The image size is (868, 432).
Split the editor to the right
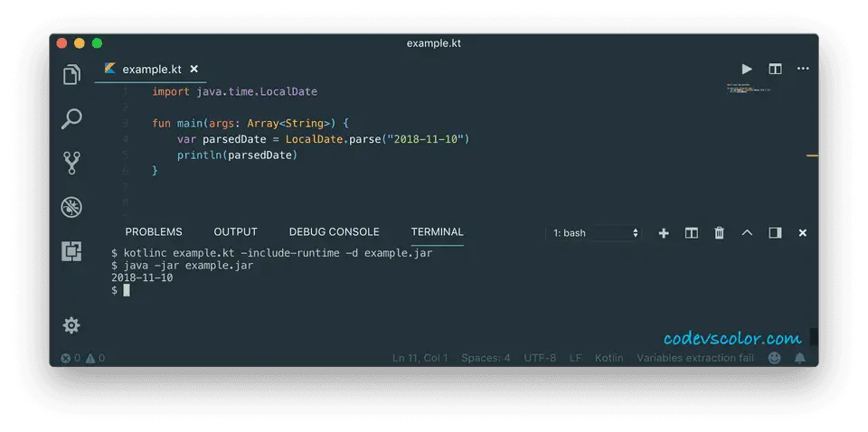point(775,70)
